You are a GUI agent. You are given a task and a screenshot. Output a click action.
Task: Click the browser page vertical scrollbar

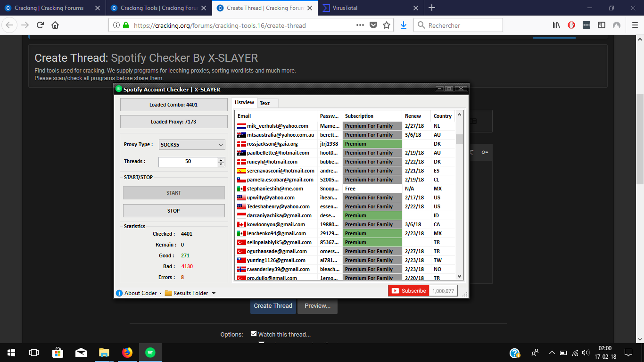pyautogui.click(x=640, y=139)
